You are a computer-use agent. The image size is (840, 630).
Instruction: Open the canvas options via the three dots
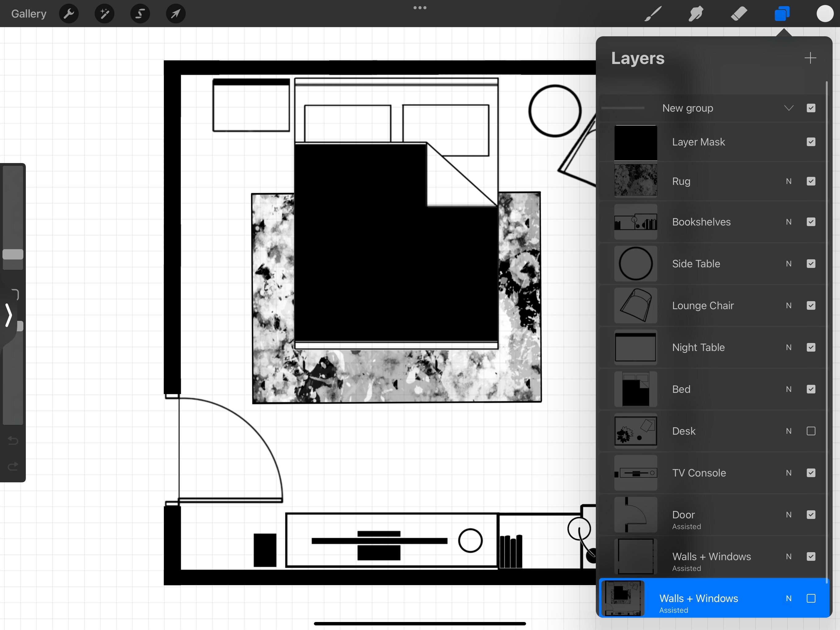point(420,8)
